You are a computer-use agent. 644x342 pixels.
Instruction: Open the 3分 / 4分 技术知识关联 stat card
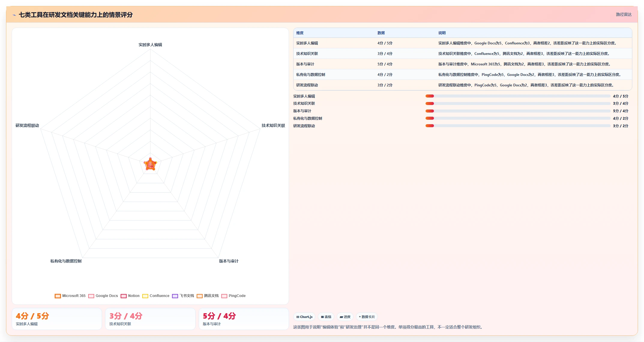(150, 319)
